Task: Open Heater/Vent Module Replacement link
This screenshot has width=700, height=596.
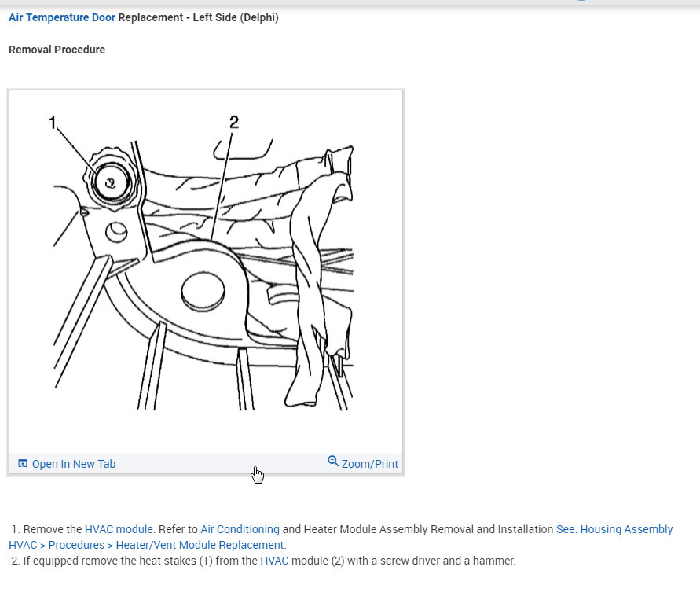Action: (200, 545)
